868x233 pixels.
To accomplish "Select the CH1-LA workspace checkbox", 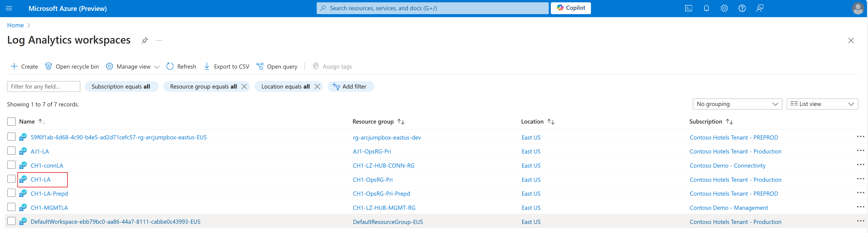I will (11, 179).
